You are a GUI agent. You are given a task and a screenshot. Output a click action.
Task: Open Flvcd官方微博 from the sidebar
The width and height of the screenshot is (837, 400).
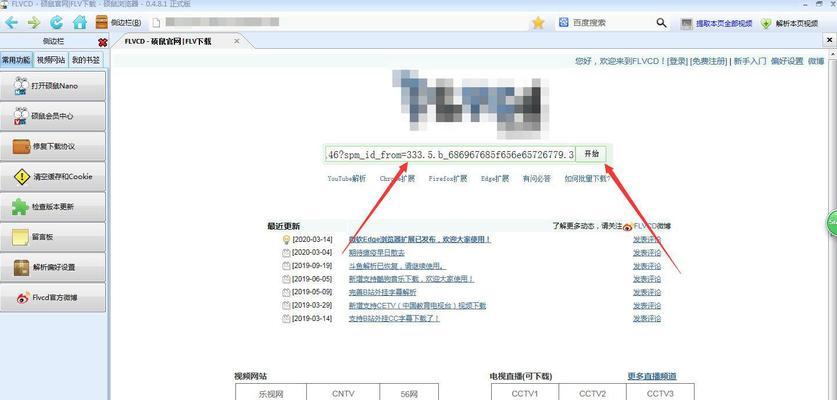[53, 297]
